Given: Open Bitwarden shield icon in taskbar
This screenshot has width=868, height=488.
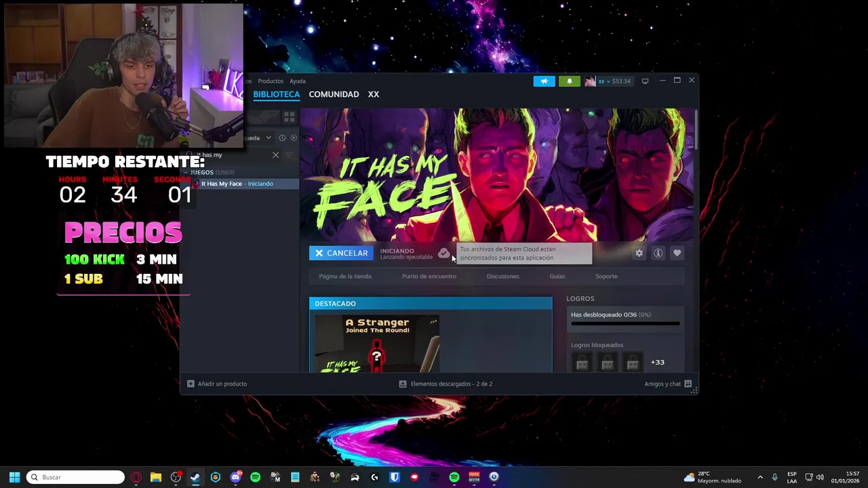Looking at the screenshot, I should (x=394, y=477).
